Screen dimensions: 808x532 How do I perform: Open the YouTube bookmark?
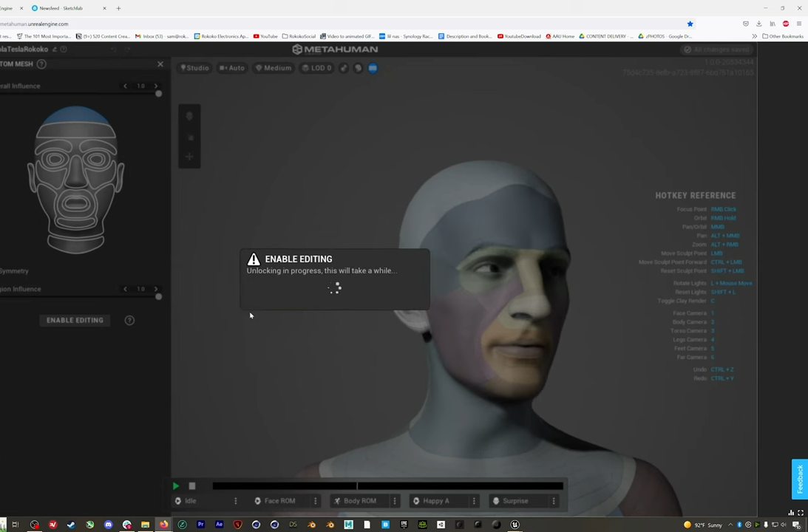point(265,36)
